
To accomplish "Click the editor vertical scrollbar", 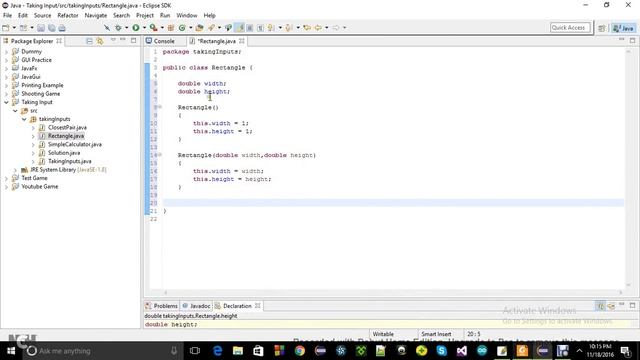I will [x=628, y=167].
